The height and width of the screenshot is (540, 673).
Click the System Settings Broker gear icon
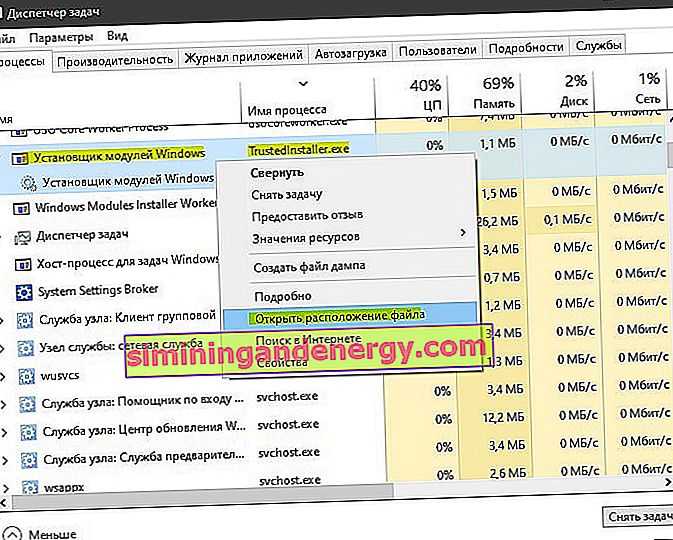(24, 293)
